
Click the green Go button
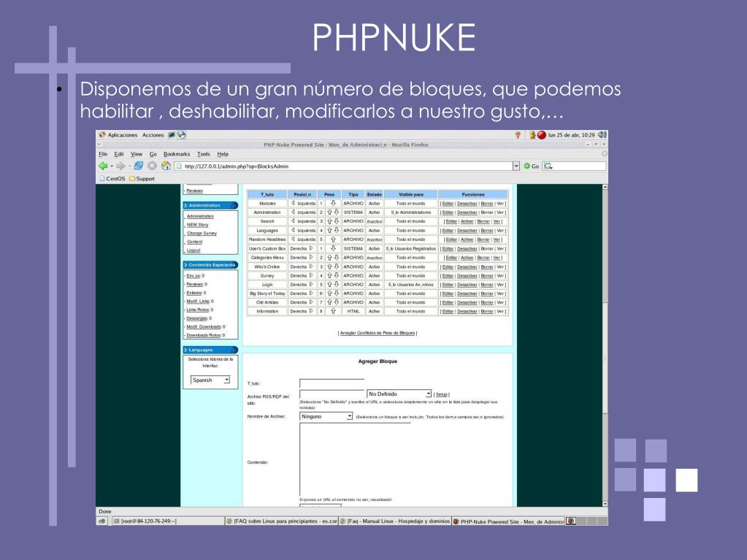click(x=531, y=166)
